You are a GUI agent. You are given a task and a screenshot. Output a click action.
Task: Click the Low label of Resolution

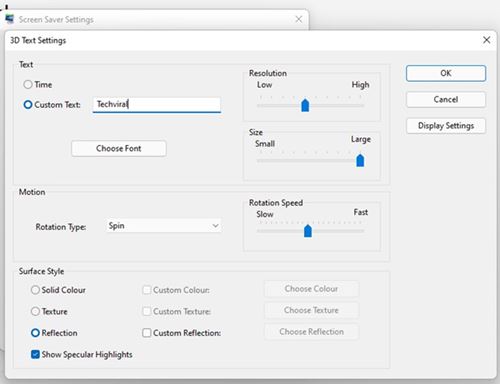(264, 85)
